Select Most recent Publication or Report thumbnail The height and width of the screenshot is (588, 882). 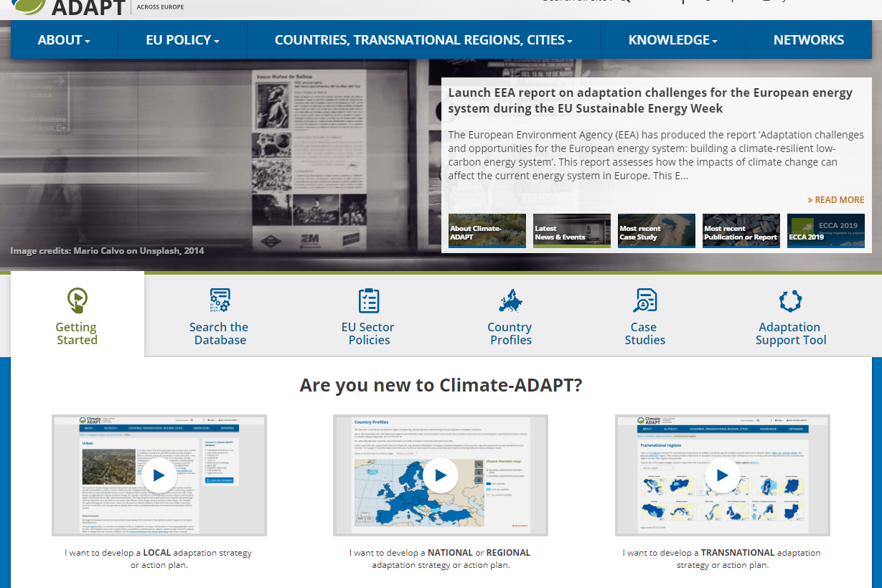(741, 231)
